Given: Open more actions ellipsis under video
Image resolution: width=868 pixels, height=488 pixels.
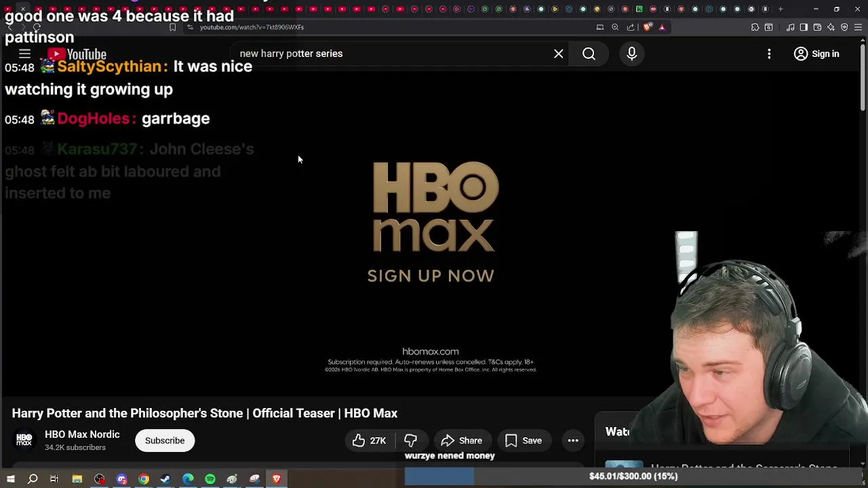Looking at the screenshot, I should coord(573,441).
